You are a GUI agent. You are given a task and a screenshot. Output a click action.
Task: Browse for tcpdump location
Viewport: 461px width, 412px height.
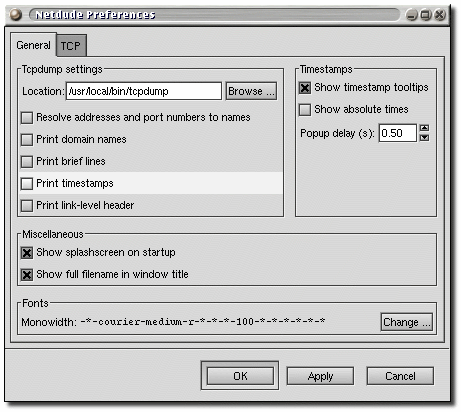(251, 91)
